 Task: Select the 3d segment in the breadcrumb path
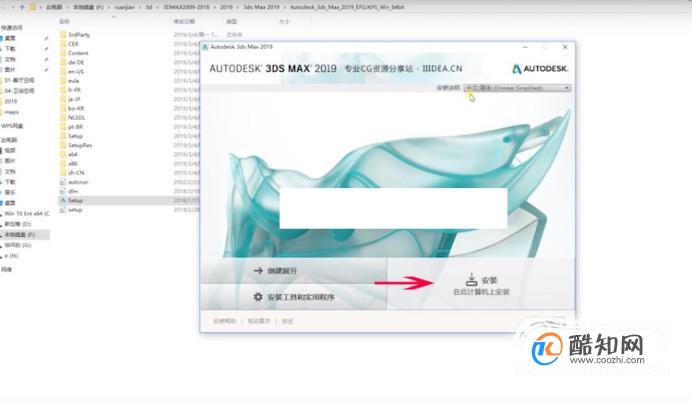click(149, 8)
